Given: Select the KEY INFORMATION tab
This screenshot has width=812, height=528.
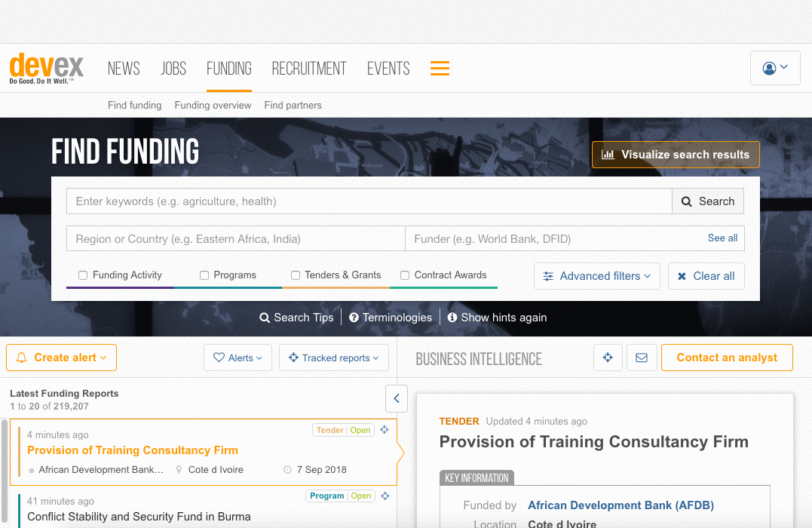Looking at the screenshot, I should click(476, 477).
